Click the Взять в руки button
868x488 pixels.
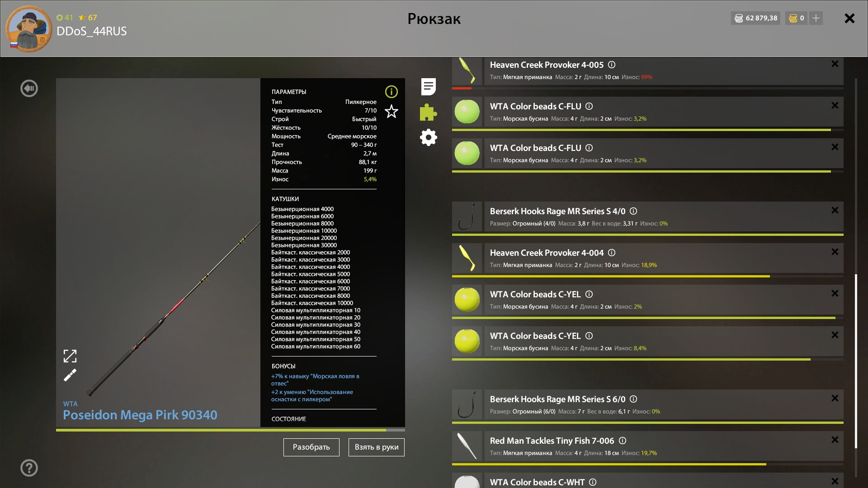pyautogui.click(x=376, y=447)
